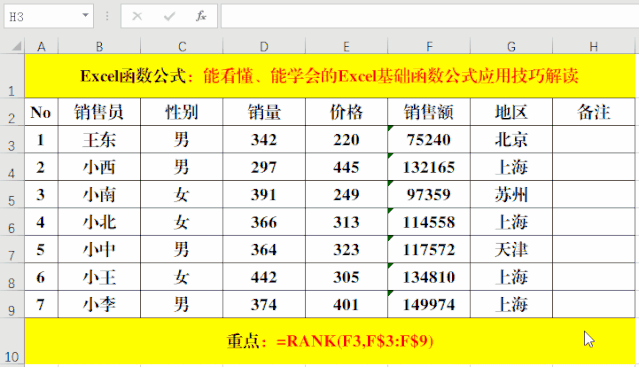Image resolution: width=639 pixels, height=367 pixels.
Task: Select column D header
Action: pyautogui.click(x=264, y=46)
